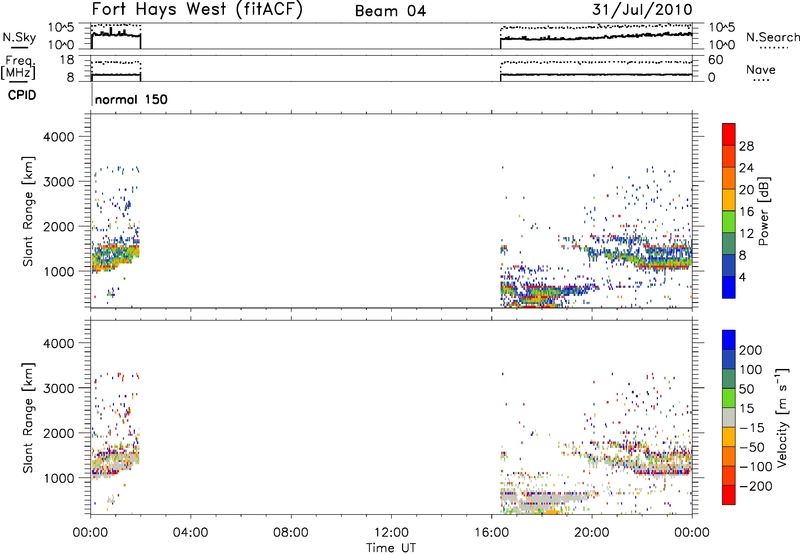
Task: Click the 'CPID' row label
Action: pos(22,95)
